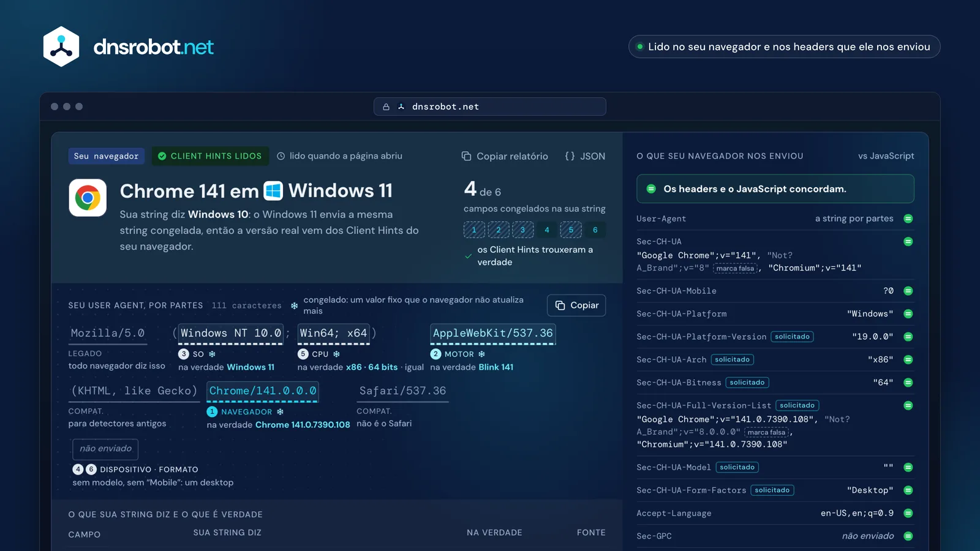Click the Mozilla/5.0 token

[108, 333]
